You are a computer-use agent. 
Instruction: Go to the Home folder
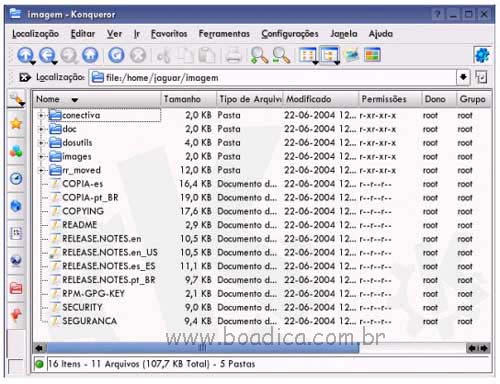90,55
